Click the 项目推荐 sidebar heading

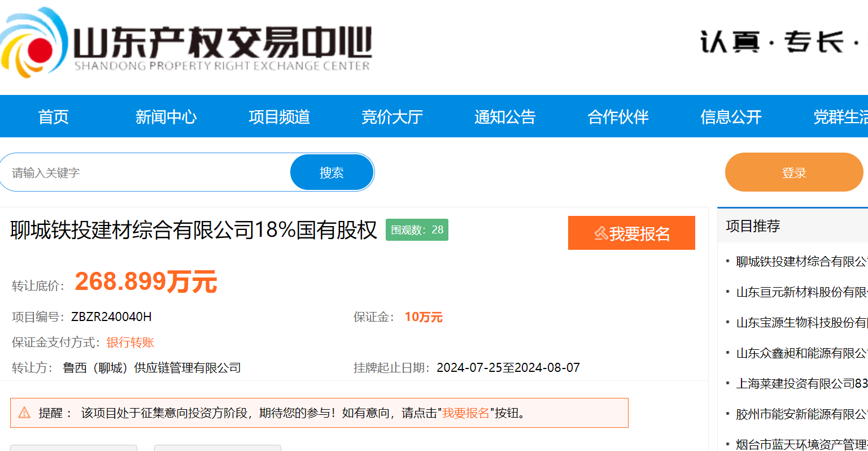[753, 226]
